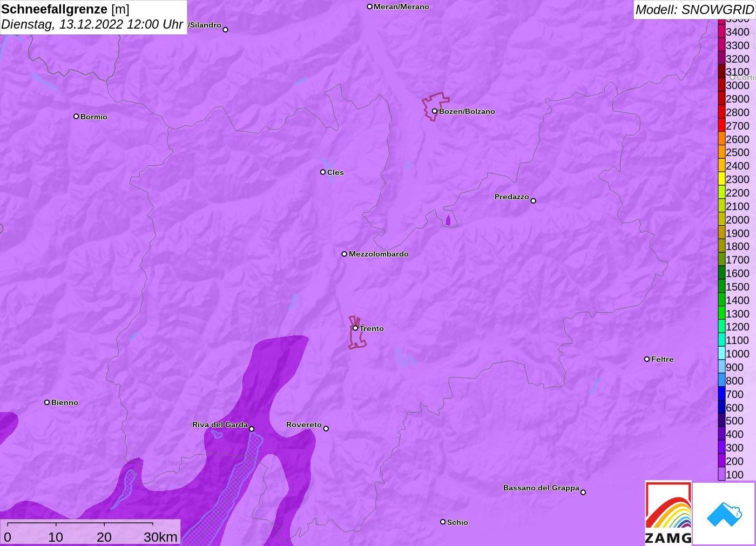Screen dimensions: 756x546
Task: Click the 'Bozen/Bolzano' city label
Action: (x=467, y=111)
